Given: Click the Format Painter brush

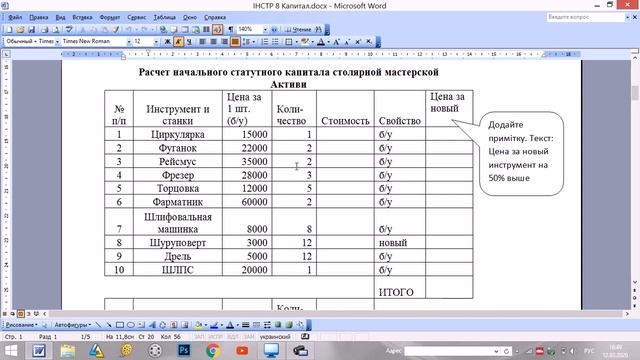Looking at the screenshot, I should pos(116,29).
